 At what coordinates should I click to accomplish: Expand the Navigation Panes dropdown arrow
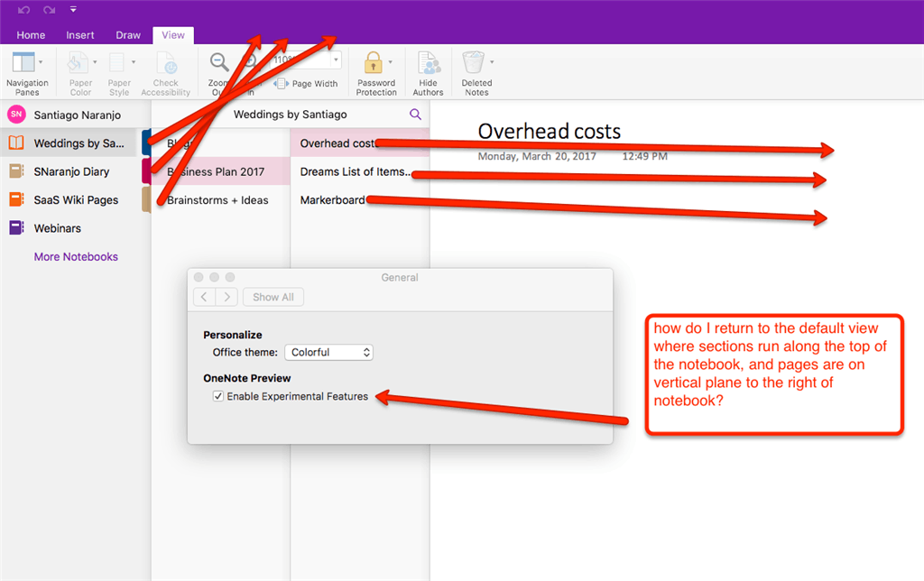click(41, 62)
